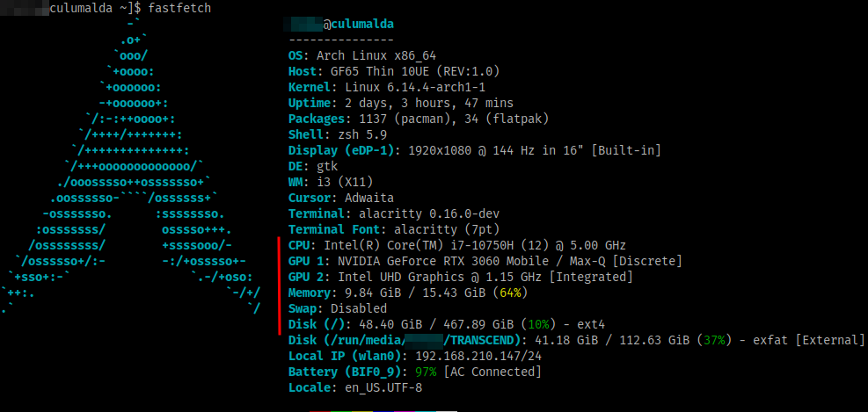Select the IP '192.168.210.147/24'
The width and height of the screenshot is (868, 412).
478,355
